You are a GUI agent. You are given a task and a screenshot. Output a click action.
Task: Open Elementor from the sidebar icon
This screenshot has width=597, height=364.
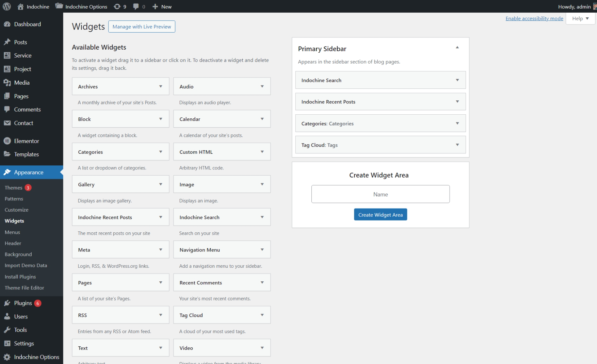(7, 141)
